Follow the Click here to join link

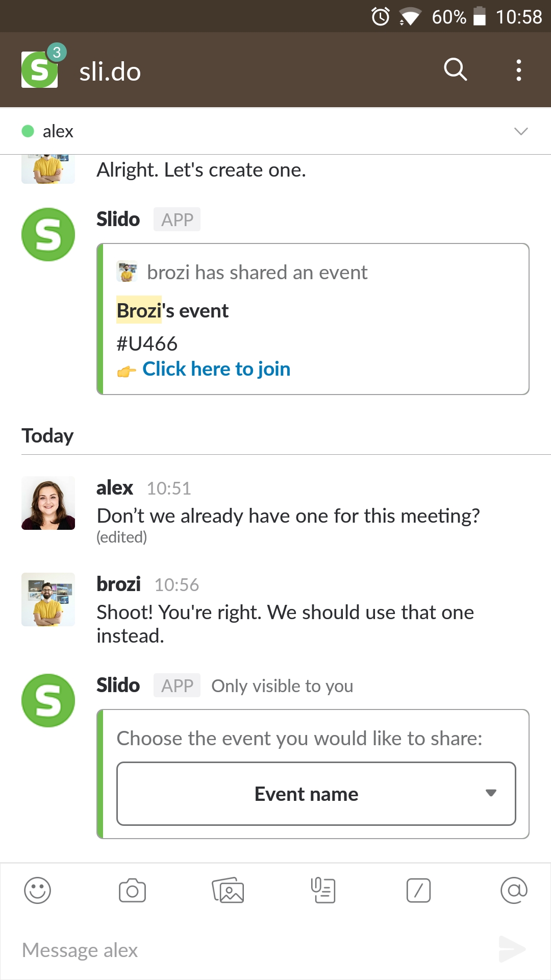click(x=216, y=369)
